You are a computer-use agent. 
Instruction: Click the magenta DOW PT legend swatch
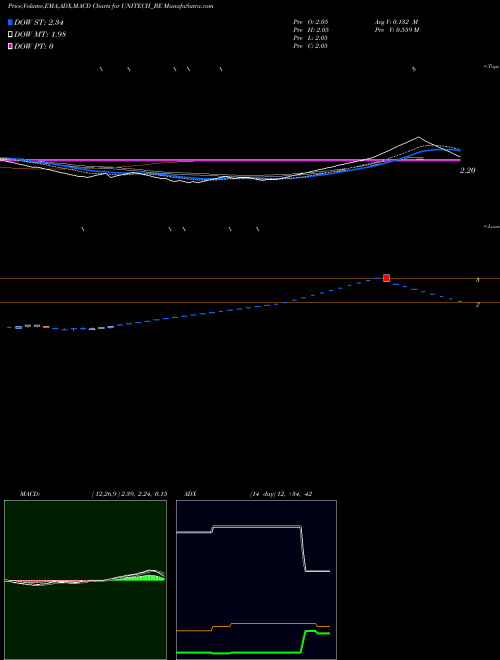10,46
